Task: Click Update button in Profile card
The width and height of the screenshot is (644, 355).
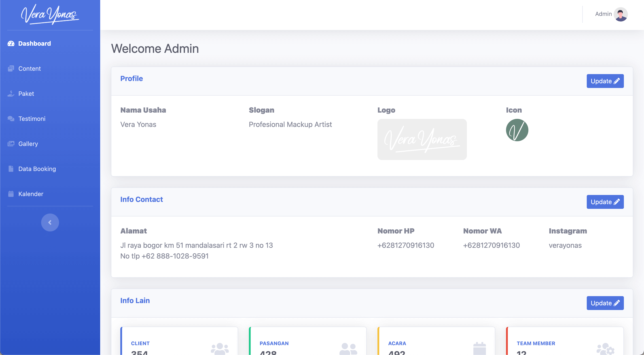Action: [605, 81]
